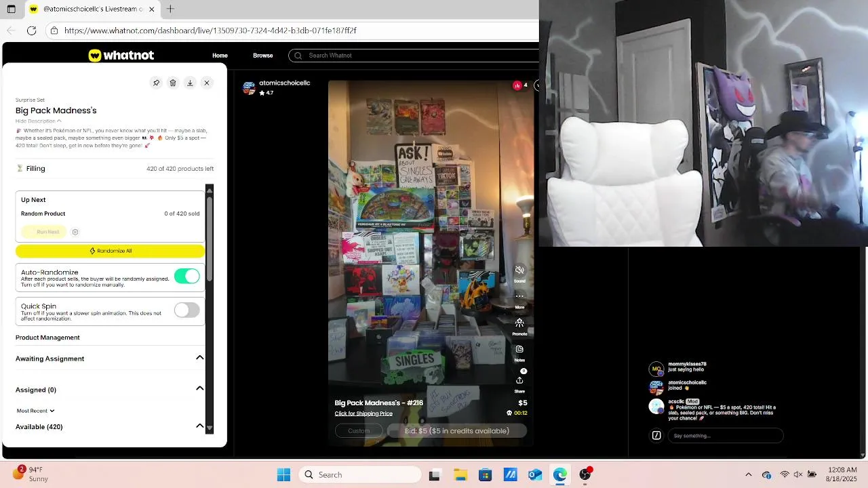Open Whatnot Browse page
The height and width of the screenshot is (488, 868).
(x=263, y=56)
